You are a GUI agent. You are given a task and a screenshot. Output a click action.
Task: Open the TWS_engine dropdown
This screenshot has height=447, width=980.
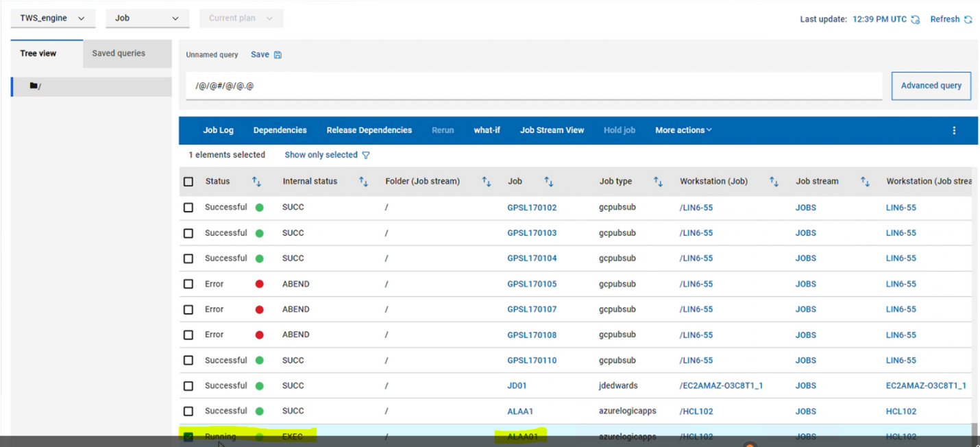(x=52, y=19)
